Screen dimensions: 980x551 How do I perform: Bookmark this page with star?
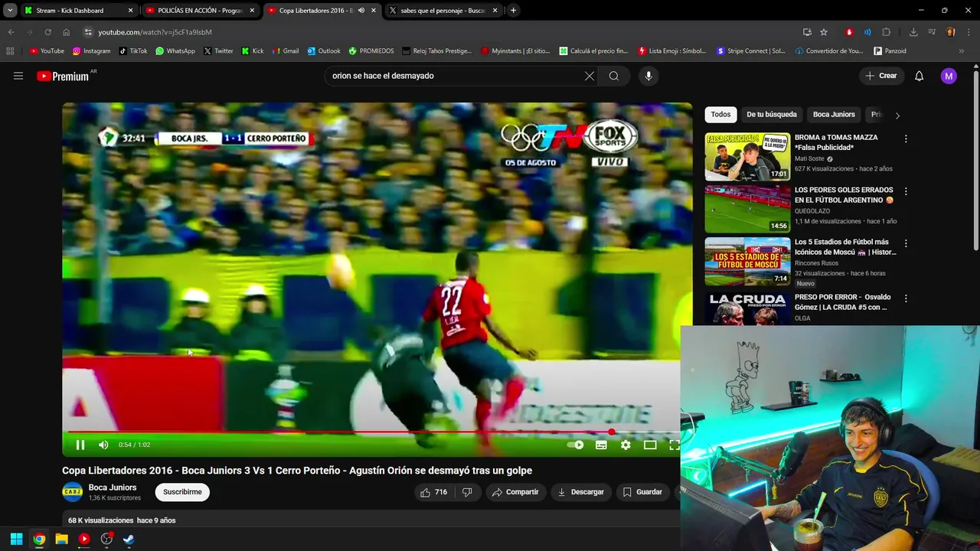pyautogui.click(x=824, y=32)
